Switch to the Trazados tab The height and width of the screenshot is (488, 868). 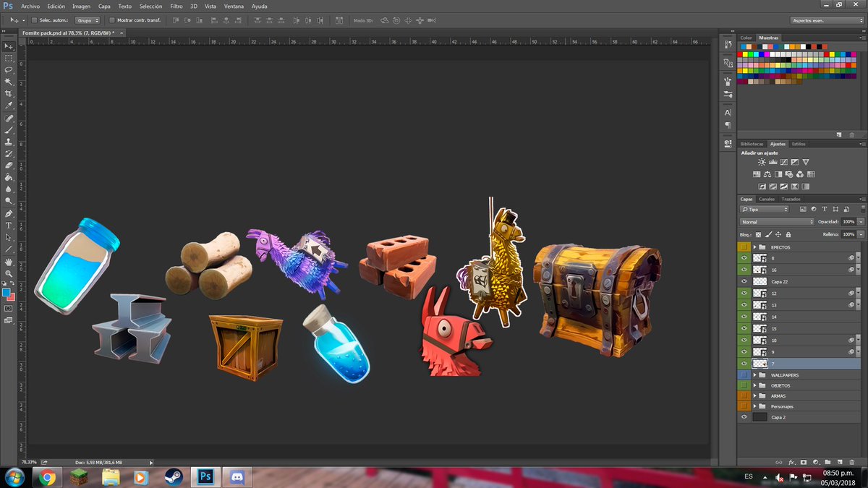pos(791,199)
